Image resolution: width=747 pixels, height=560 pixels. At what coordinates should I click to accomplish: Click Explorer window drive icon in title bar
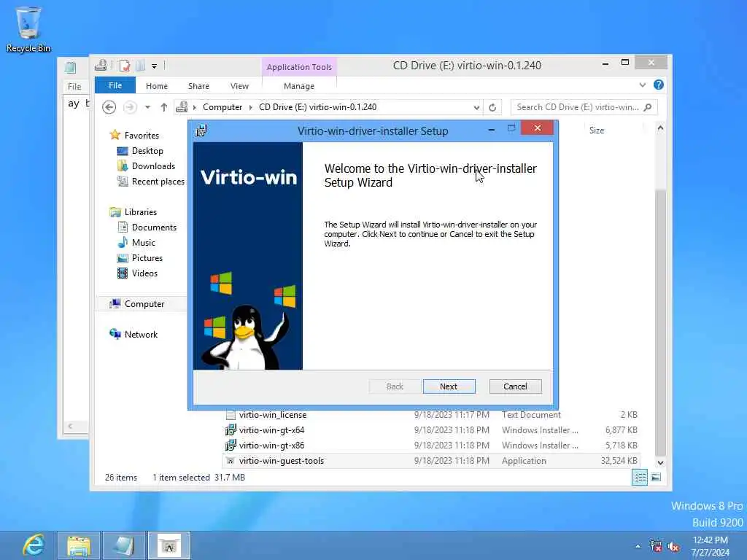[101, 65]
